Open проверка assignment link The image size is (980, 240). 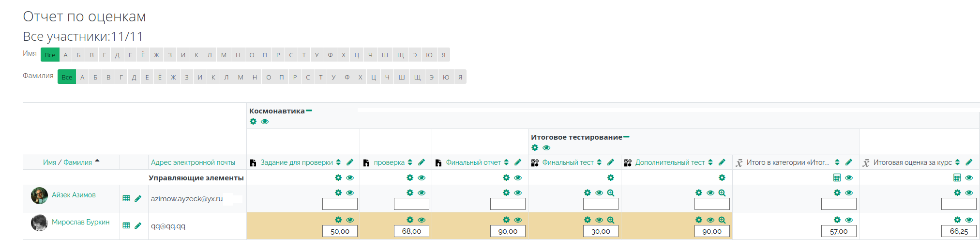[389, 162]
